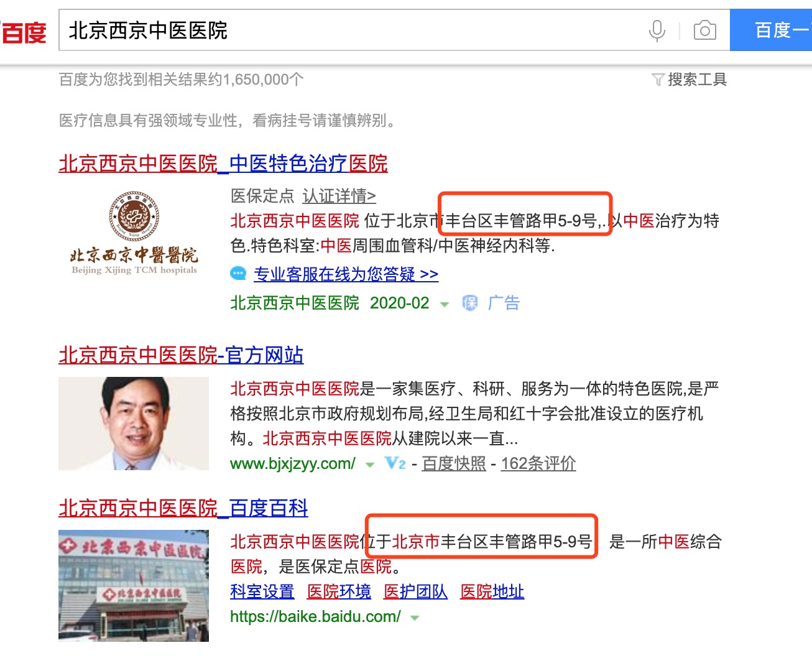Open the 科室设置 sublink
The height and width of the screenshot is (658, 812).
tap(262, 591)
